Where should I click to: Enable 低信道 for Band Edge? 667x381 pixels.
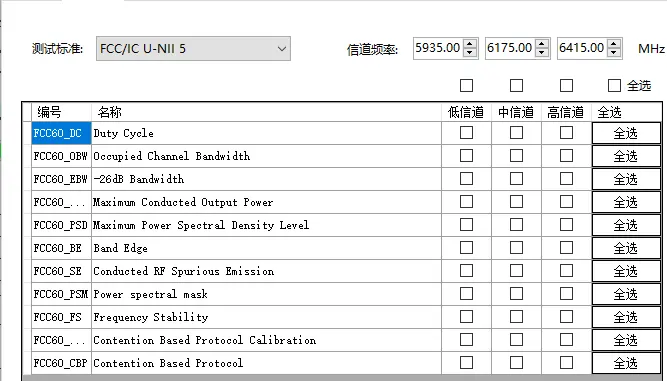(467, 247)
